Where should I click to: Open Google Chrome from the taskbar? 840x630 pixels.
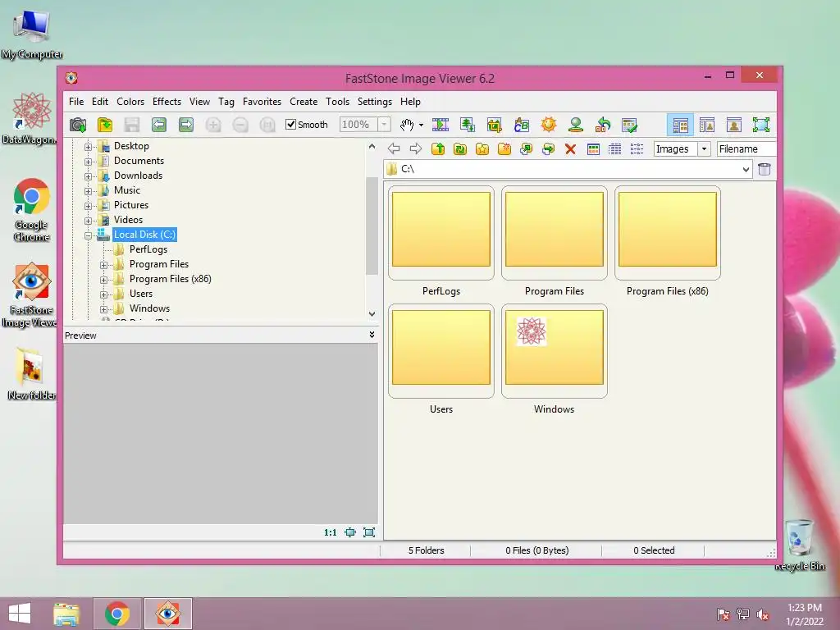click(x=117, y=614)
